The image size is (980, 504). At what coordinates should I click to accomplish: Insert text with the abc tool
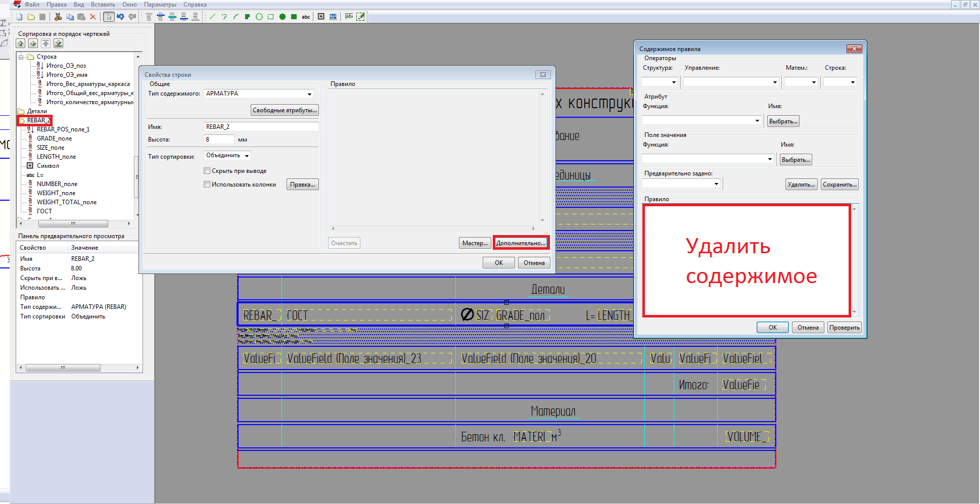(306, 17)
